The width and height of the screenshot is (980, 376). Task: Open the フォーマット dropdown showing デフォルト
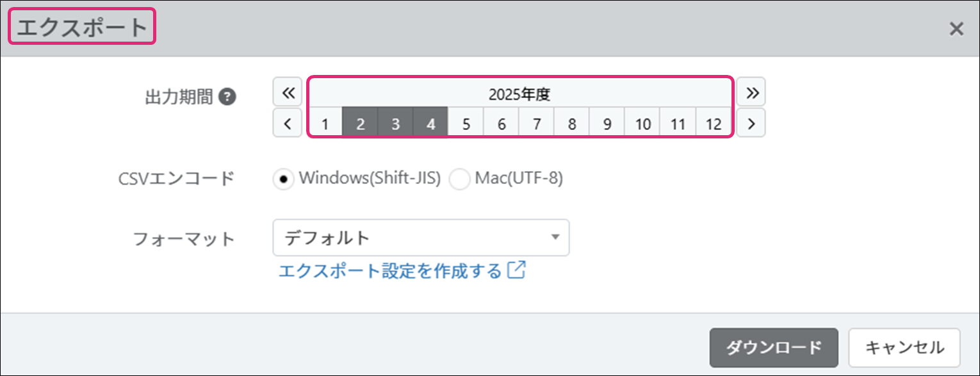410,238
